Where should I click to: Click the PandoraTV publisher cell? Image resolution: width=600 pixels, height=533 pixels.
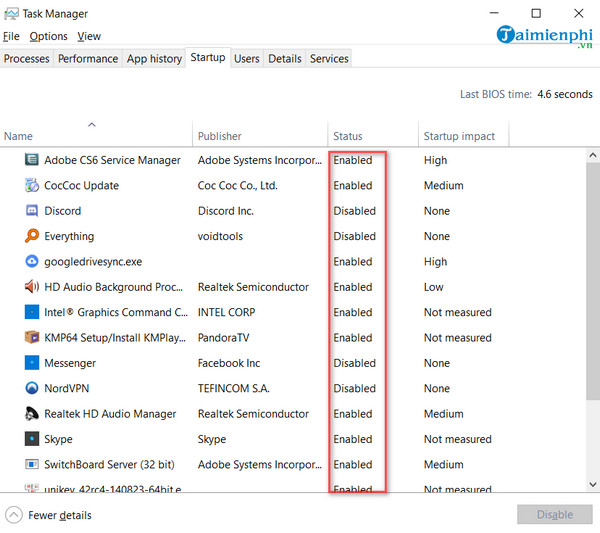click(x=223, y=337)
